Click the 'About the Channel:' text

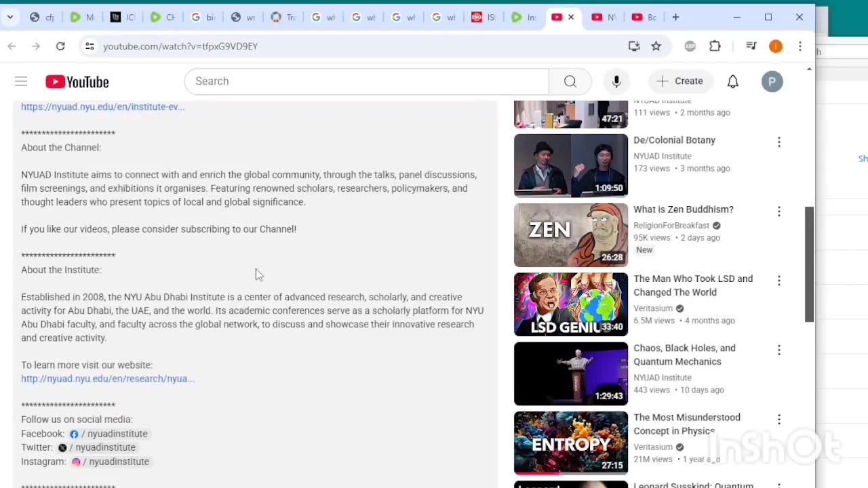61,147
